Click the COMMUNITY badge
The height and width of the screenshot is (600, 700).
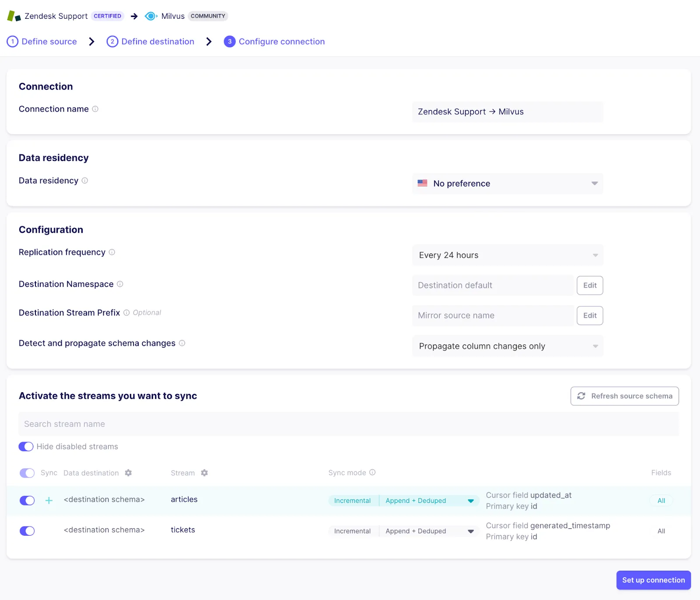click(x=208, y=16)
